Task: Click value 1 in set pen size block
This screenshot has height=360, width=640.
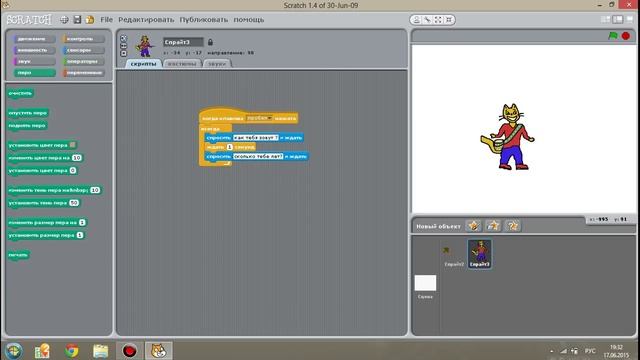Action: (x=80, y=235)
